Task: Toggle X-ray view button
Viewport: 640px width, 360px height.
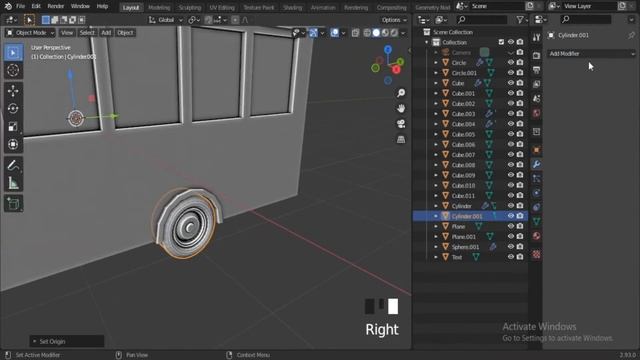Action: tap(356, 33)
